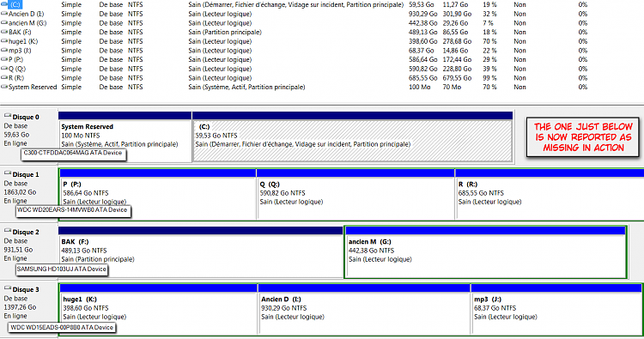This screenshot has width=644, height=339.
Task: Click the '29,26 Go' free space cell
Action: 455,23
